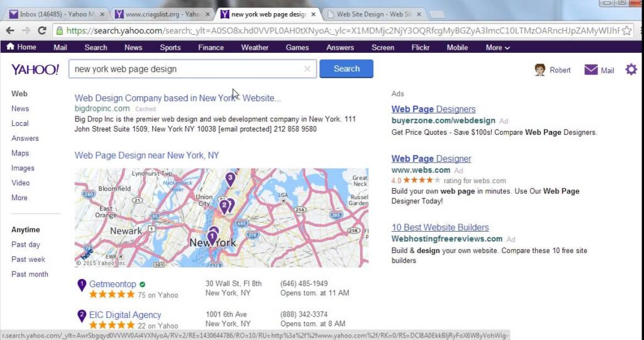Close the Web Site Design tab
This screenshot has height=340, width=644.
point(419,14)
